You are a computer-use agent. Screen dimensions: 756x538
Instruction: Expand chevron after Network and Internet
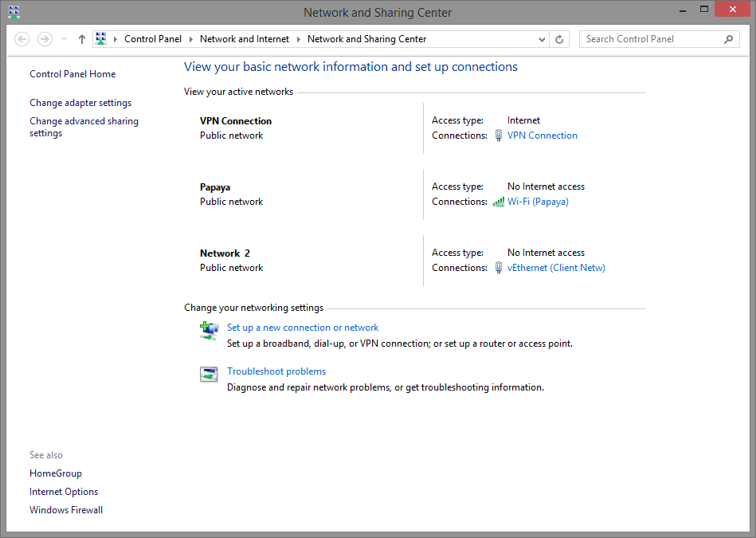[x=299, y=39]
